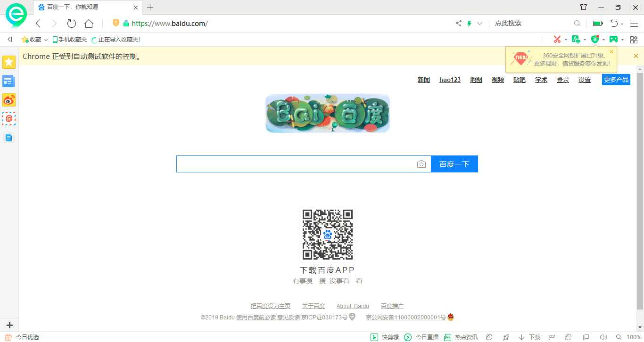Go back with the back arrow
The height and width of the screenshot is (342, 644).
click(39, 24)
